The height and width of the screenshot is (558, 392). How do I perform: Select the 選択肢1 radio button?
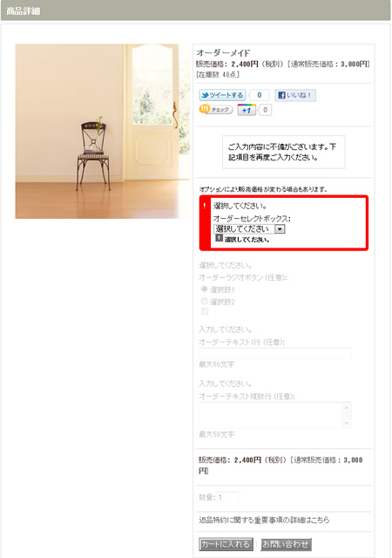(x=204, y=289)
